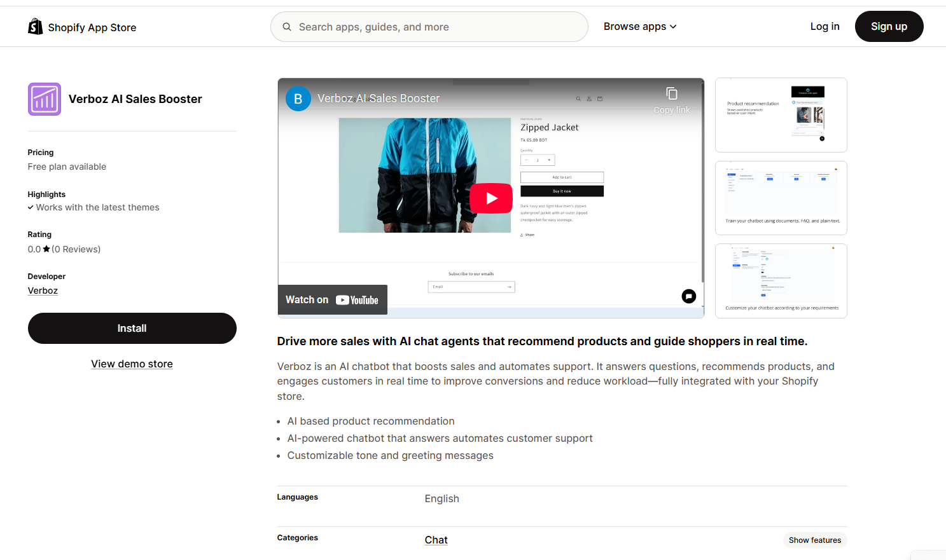Screen dimensions: 946x560
Task: Click the Verboz AI Sales Booster app icon
Action: coord(45,99)
